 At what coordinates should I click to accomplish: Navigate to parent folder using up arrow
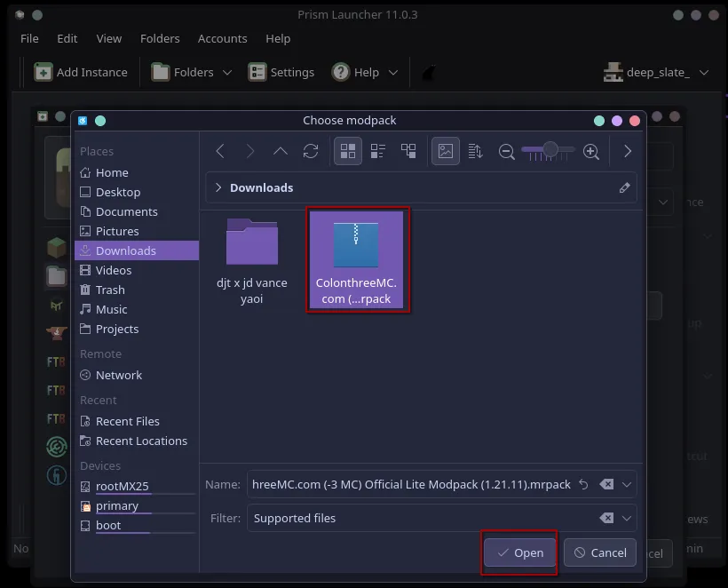(x=281, y=151)
